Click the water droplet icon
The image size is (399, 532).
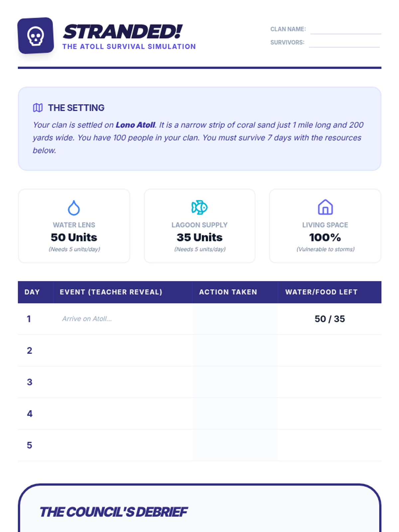pyautogui.click(x=74, y=208)
